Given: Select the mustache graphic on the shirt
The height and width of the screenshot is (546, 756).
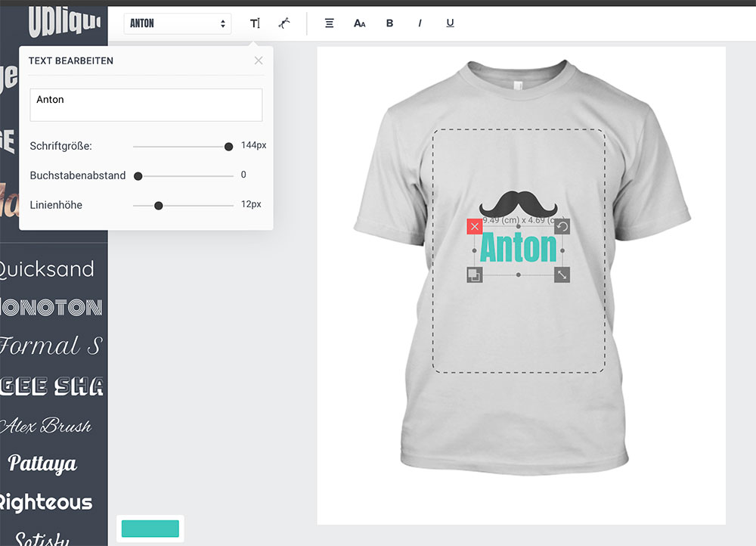Looking at the screenshot, I should (x=519, y=204).
